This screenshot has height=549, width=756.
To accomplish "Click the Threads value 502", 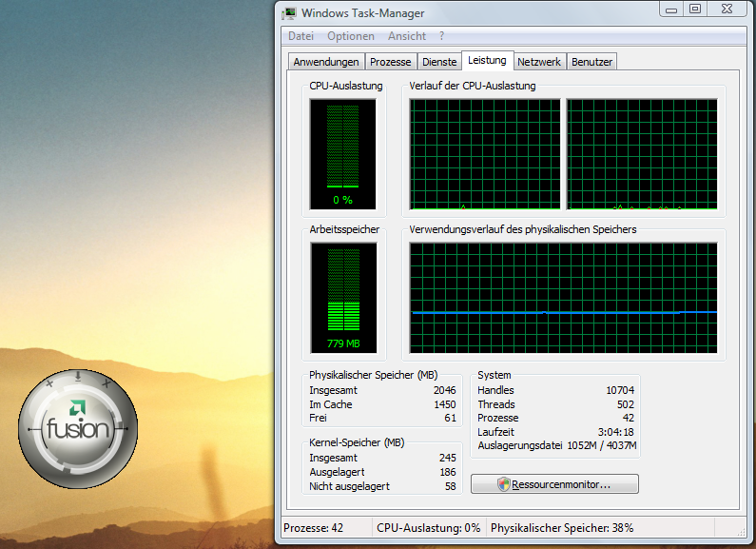I will click(626, 404).
